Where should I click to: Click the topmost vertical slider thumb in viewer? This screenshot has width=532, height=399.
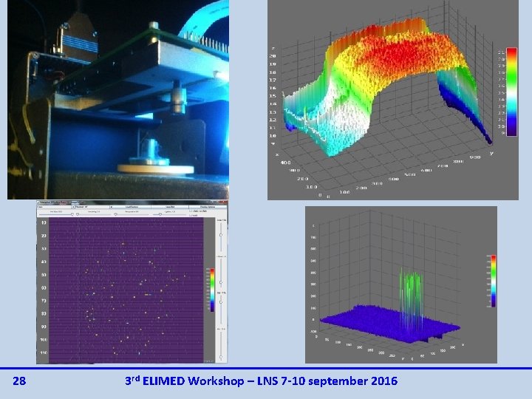coord(221,235)
